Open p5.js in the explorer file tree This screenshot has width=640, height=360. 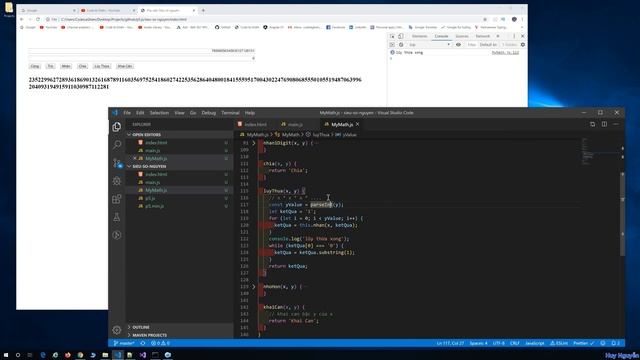tap(150, 198)
